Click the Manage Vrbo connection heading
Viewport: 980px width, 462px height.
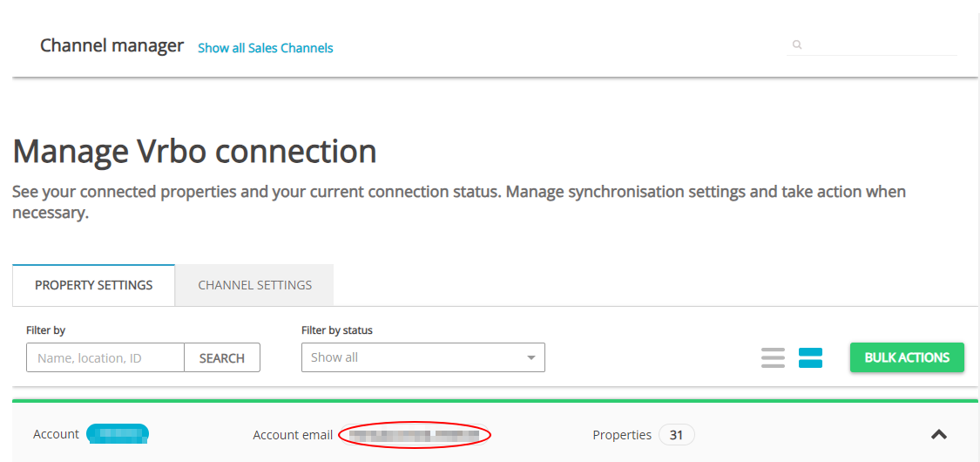pos(194,152)
